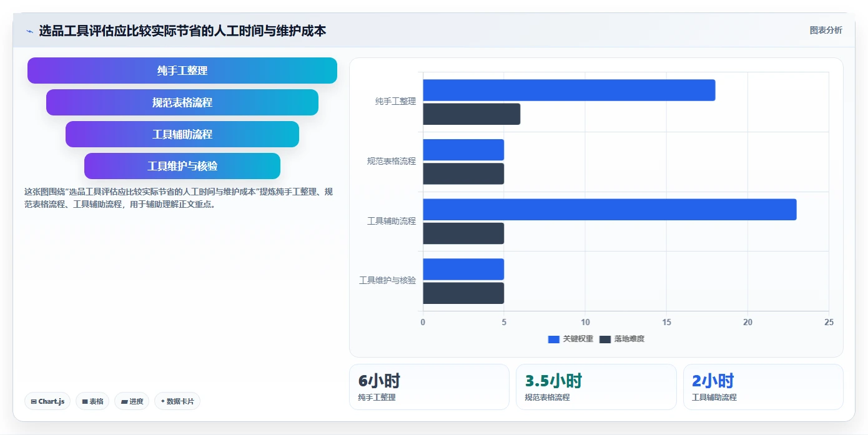Select the 纯手工整理 funnel stage
The height and width of the screenshot is (435, 868).
182,71
